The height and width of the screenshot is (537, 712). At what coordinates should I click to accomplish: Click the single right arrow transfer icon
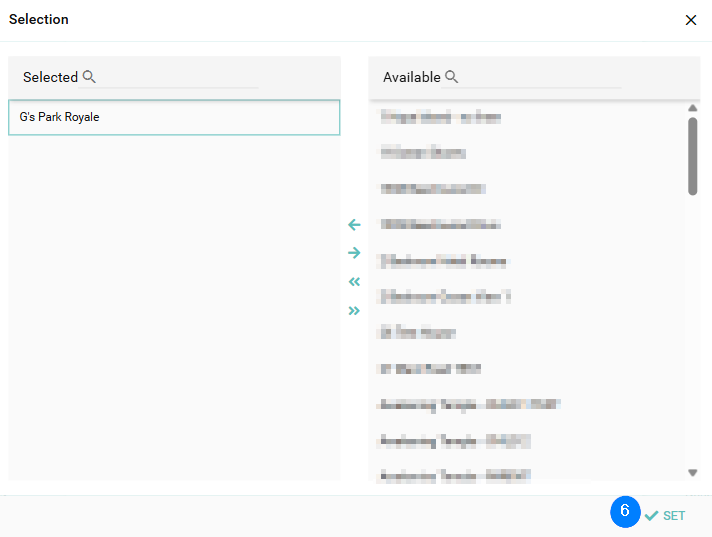click(x=354, y=253)
